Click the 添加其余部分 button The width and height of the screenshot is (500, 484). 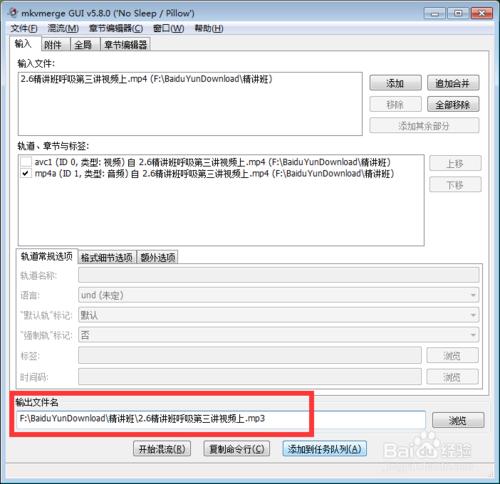[x=424, y=126]
